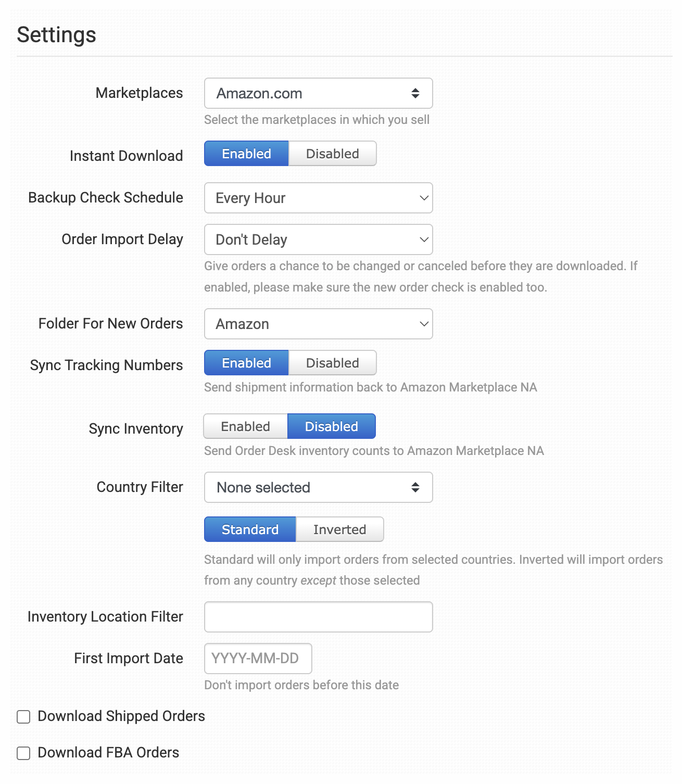
Task: Set Instant Download to Enabled
Action: tap(246, 154)
